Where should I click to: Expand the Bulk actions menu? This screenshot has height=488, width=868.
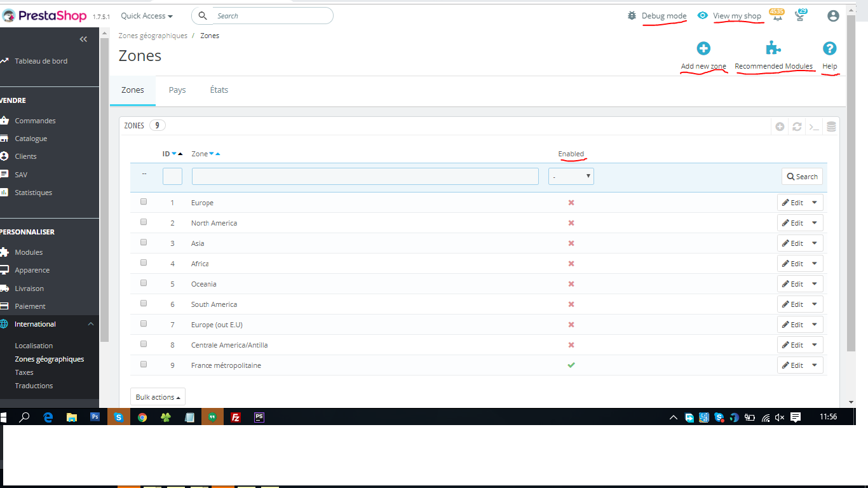(x=158, y=397)
